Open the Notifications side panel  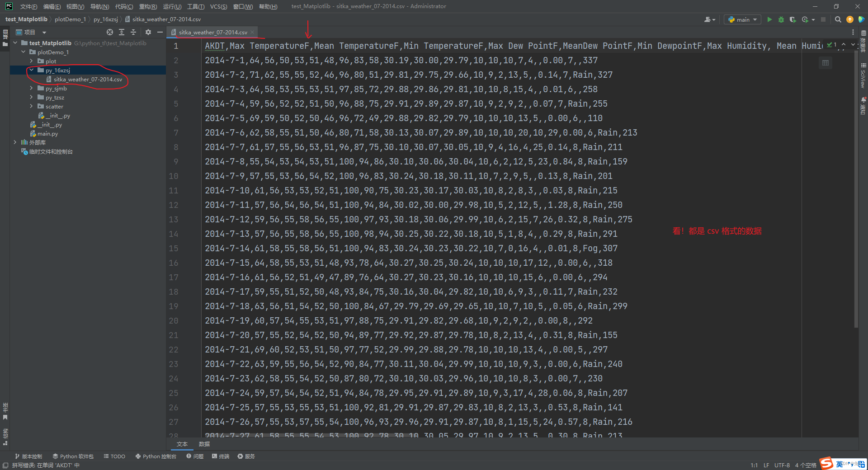[x=863, y=106]
